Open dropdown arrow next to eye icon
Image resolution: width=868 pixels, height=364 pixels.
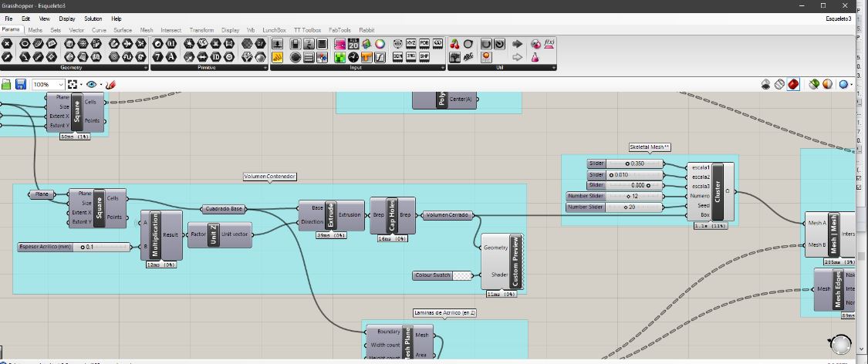[101, 85]
